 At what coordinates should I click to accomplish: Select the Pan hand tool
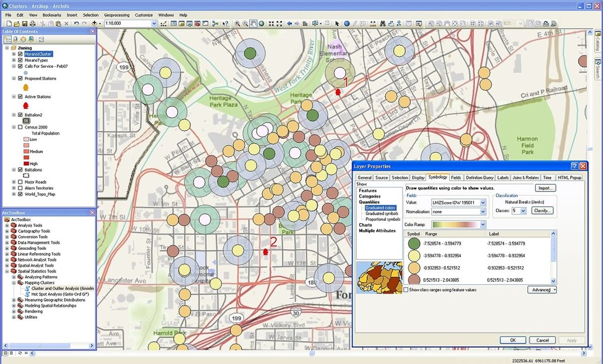pos(253,23)
